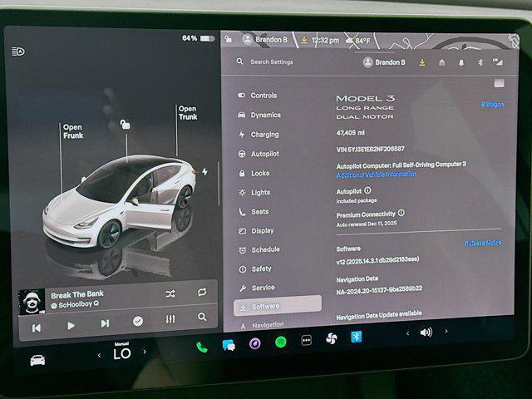Skip to previous track
Image resolution: width=532 pixels, height=399 pixels.
click(x=37, y=328)
